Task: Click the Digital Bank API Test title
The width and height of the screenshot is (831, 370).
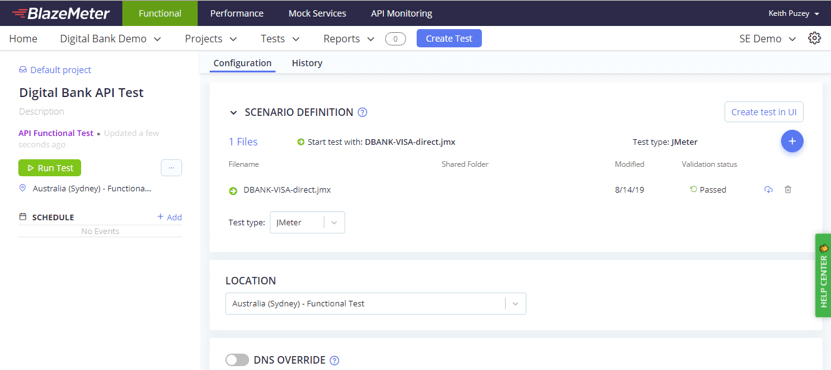Action: pyautogui.click(x=81, y=92)
